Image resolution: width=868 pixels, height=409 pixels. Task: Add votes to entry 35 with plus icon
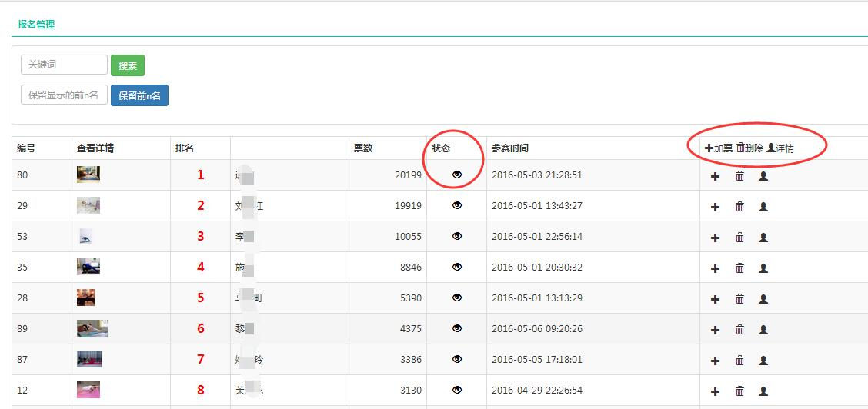715,268
